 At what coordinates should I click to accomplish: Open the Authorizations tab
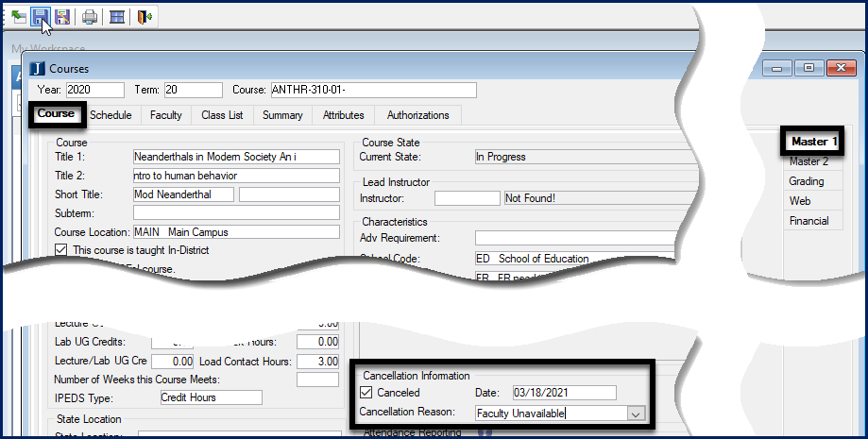[417, 115]
